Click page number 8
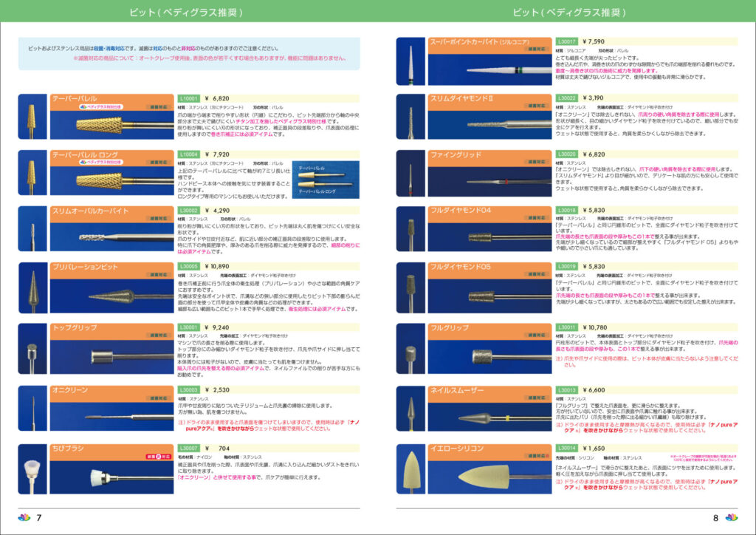The width and height of the screenshot is (756, 535). [715, 517]
